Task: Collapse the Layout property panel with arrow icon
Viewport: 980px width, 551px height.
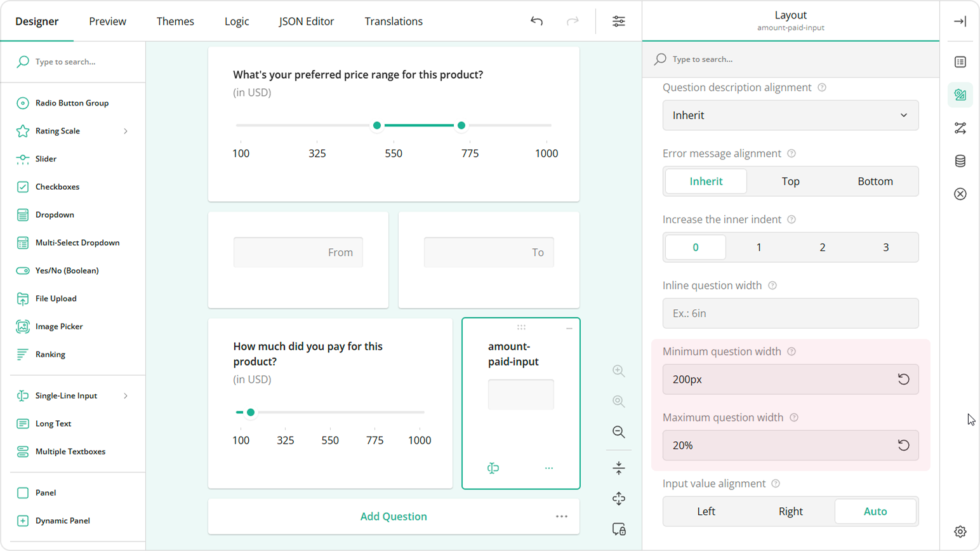Action: pos(960,21)
